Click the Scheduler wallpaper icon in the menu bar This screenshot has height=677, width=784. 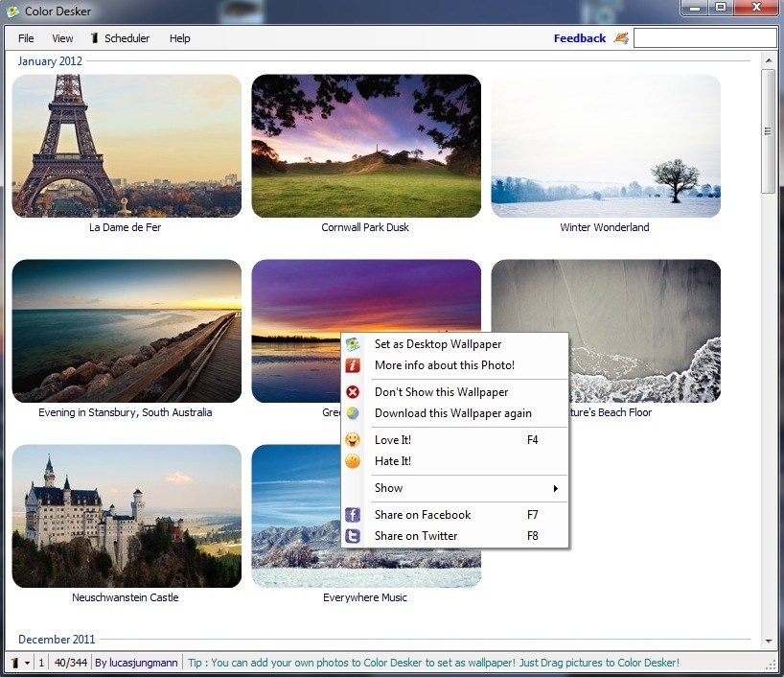click(93, 38)
